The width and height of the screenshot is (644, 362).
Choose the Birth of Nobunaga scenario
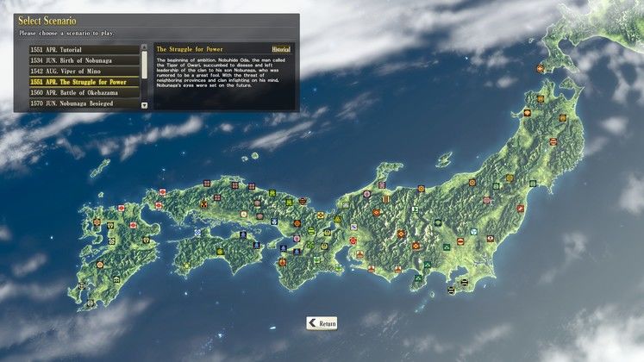click(84, 60)
